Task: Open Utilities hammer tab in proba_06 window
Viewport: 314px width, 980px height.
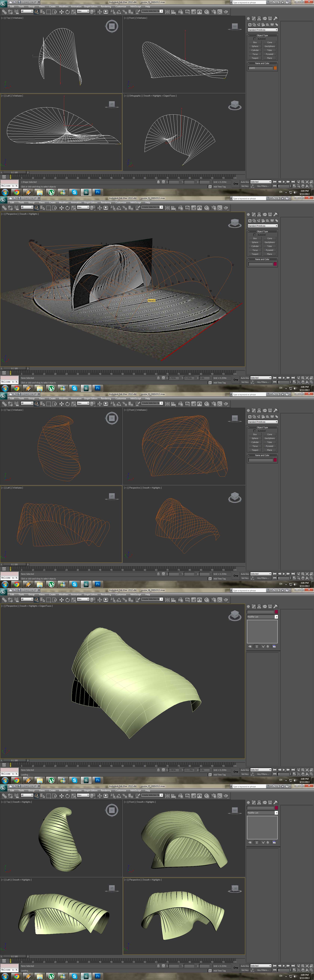Action: 275,606
